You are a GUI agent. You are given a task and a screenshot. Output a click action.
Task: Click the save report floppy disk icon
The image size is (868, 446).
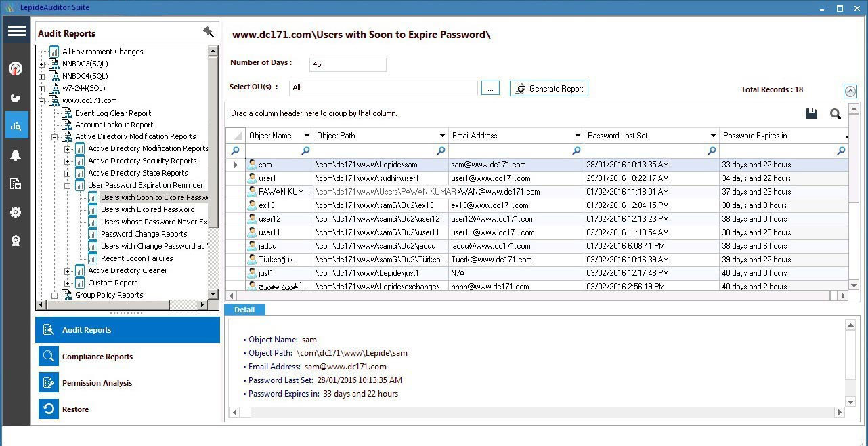point(812,114)
